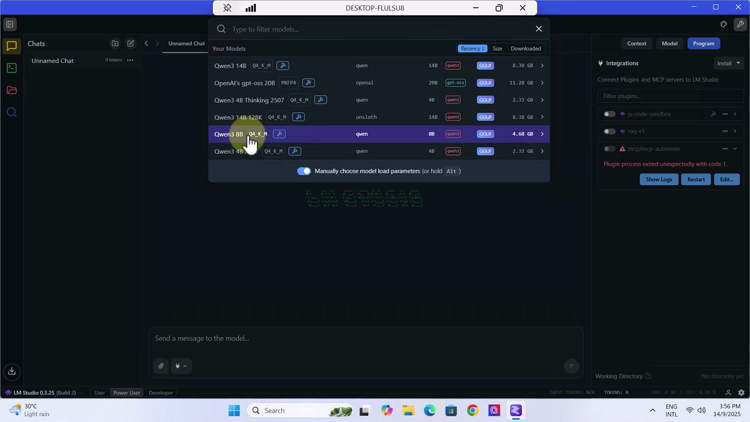
Task: Choose OpenAI's gpt-oss 20B model
Action: 379,83
